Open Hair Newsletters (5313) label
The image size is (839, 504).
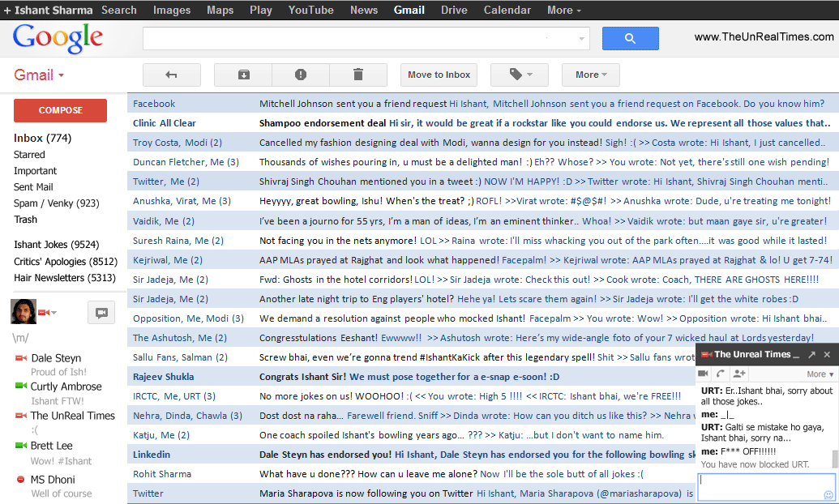[64, 278]
